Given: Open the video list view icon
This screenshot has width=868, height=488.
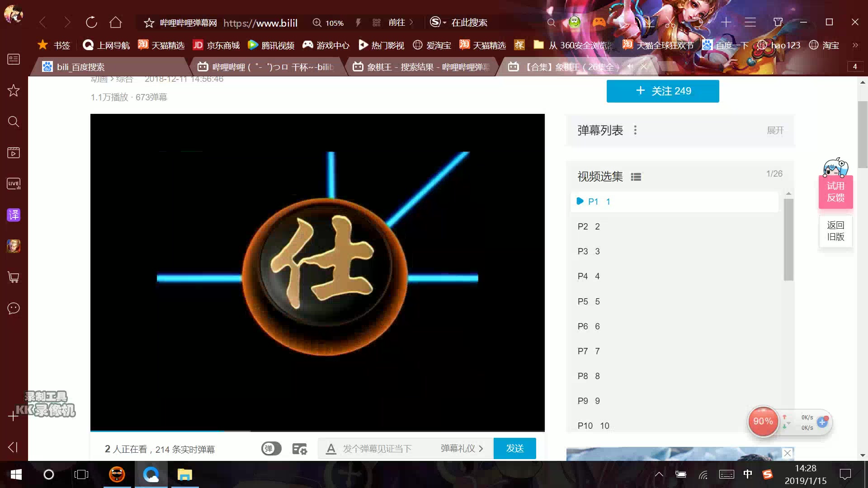Looking at the screenshot, I should (636, 177).
